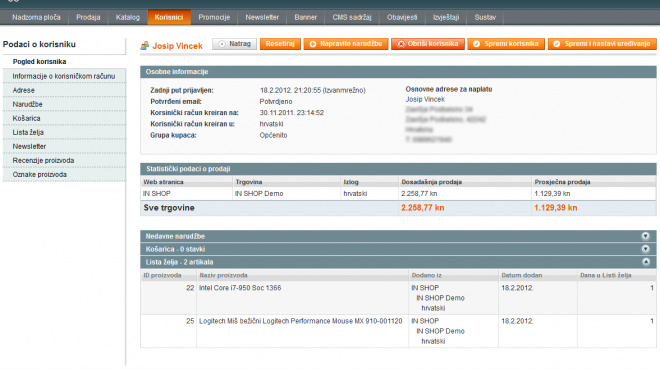The width and height of the screenshot is (660, 370).
Task: Select Pogled korisnika sidebar tab
Action: tap(64, 61)
